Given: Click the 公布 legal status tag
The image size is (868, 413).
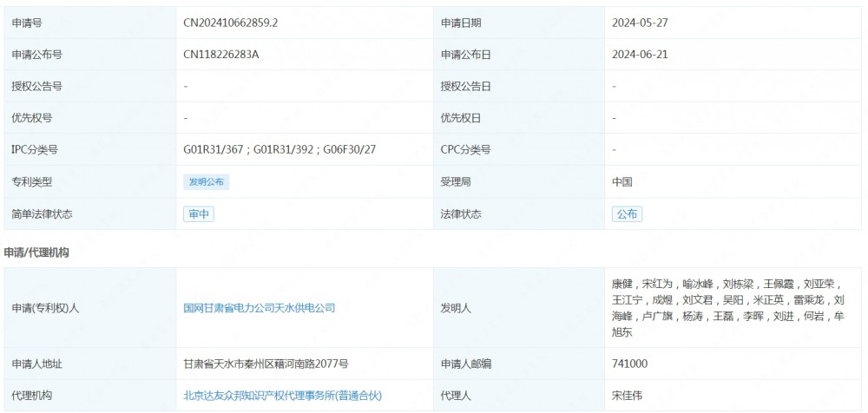Looking at the screenshot, I should click(627, 214).
